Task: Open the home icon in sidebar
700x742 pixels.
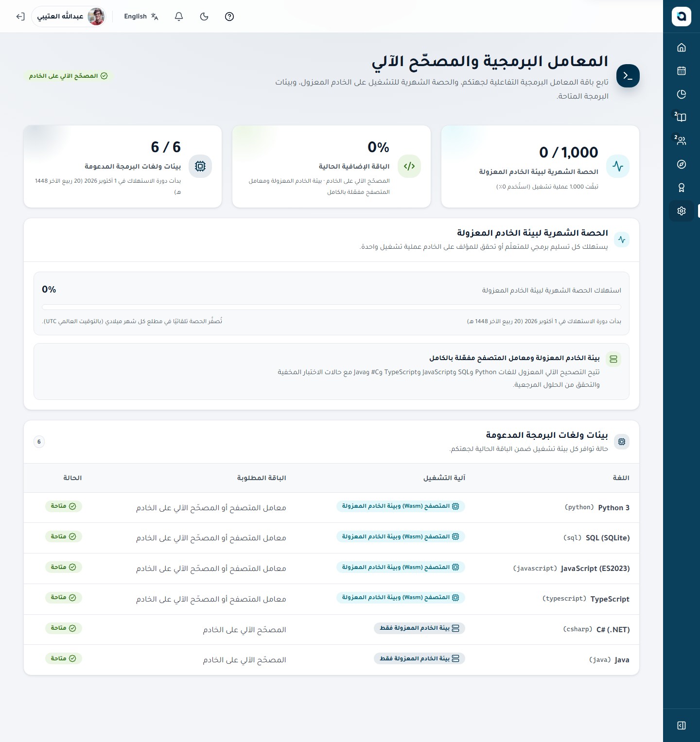Action: coord(682,47)
